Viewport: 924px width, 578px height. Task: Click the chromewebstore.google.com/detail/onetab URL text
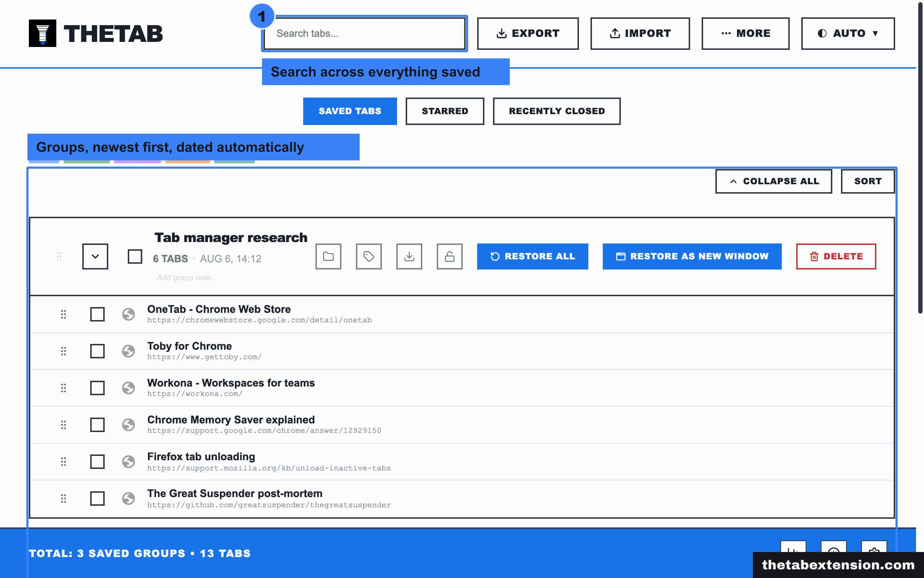tap(260, 320)
